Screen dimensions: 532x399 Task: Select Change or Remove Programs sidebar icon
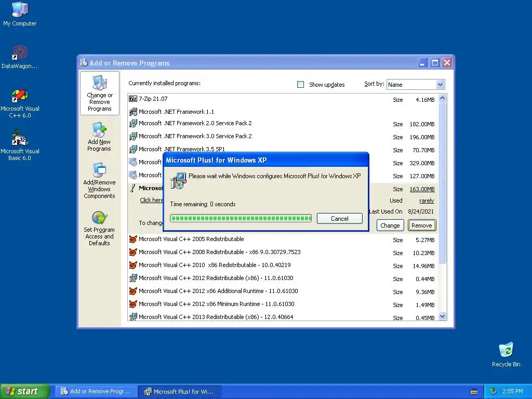click(99, 94)
